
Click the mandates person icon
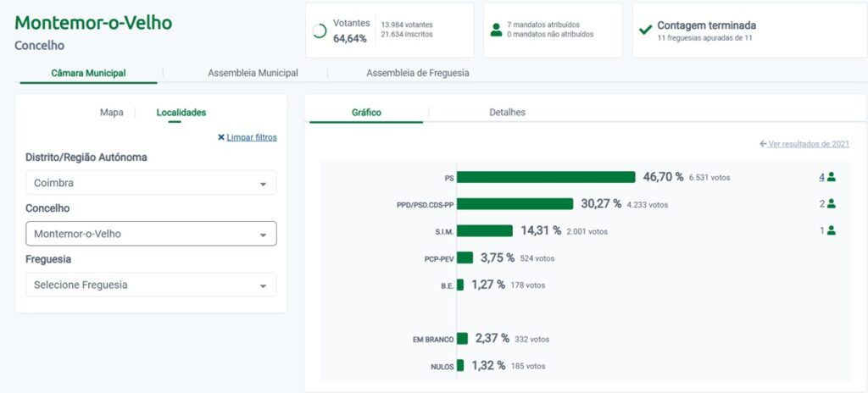coord(496,30)
